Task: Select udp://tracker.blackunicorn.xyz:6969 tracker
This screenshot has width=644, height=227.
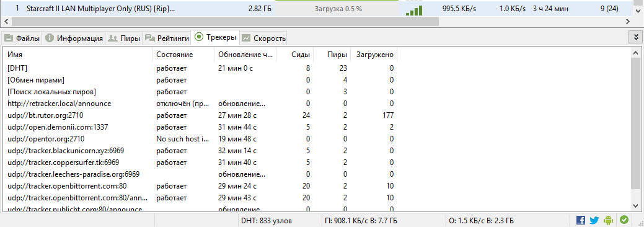Action: pyautogui.click(x=200, y=151)
